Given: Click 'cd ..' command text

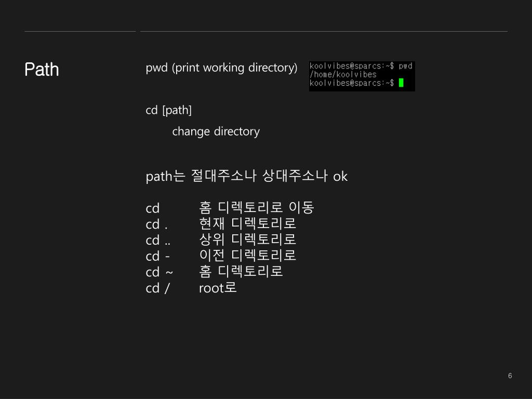Looking at the screenshot, I should pos(158,240).
